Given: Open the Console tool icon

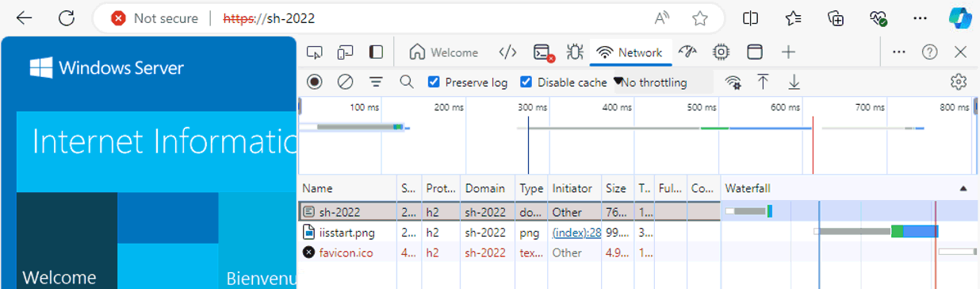Looking at the screenshot, I should [544, 52].
